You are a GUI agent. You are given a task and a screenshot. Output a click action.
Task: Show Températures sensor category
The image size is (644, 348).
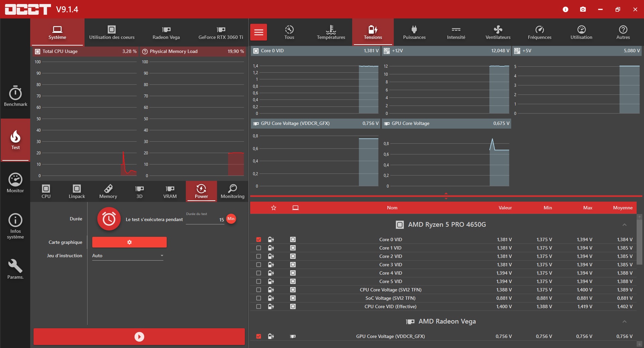pos(331,32)
